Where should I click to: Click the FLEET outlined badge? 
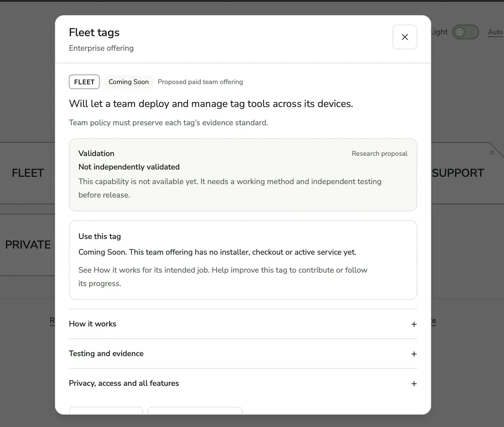point(84,82)
